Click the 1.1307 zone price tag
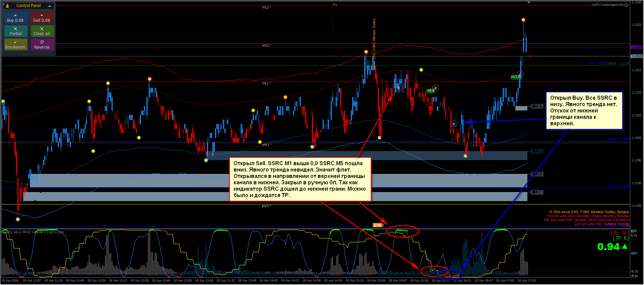644x285 pixels. click(x=537, y=106)
